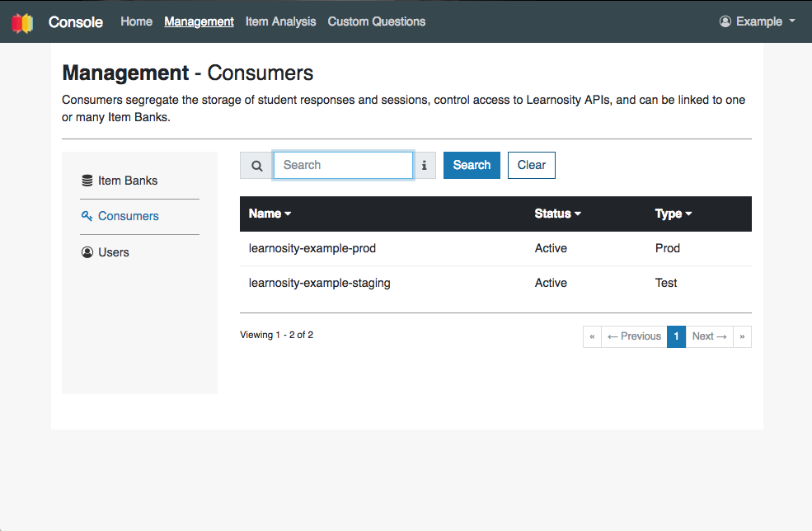Click Active status of learnosity-example-prod

coord(551,248)
